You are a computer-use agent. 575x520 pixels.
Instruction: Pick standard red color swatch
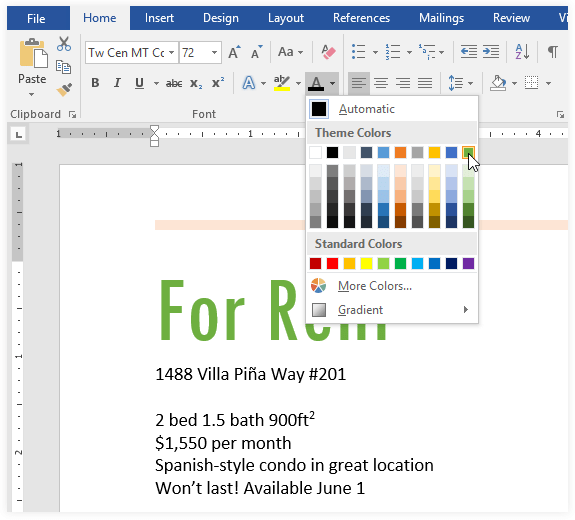(333, 263)
